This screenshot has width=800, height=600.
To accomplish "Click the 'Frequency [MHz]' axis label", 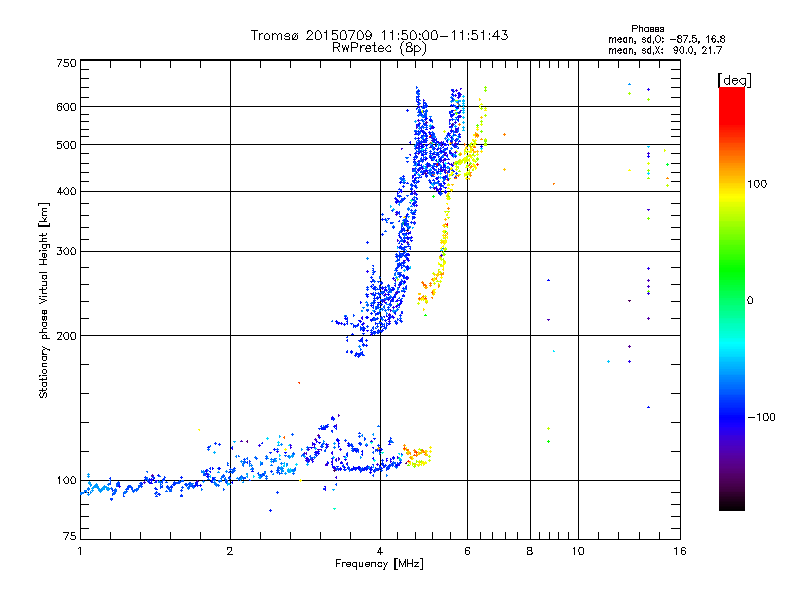I will tap(379, 564).
